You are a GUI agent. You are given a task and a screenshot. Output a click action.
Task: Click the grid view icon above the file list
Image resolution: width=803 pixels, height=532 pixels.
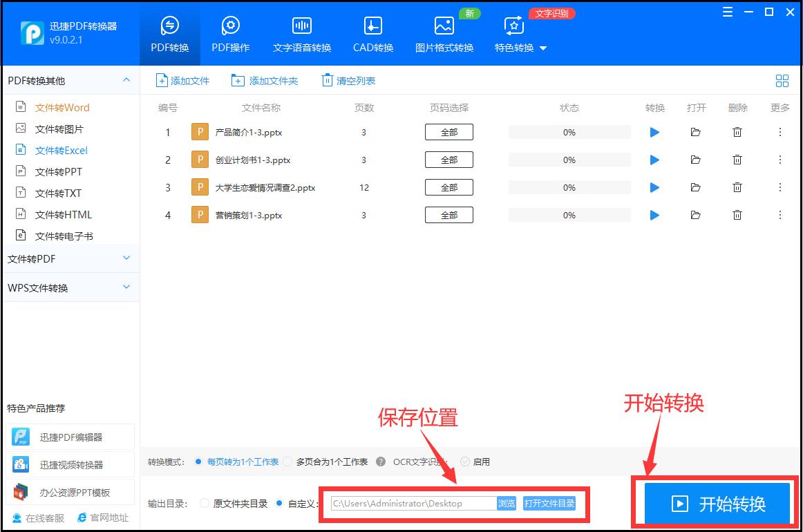click(x=782, y=80)
